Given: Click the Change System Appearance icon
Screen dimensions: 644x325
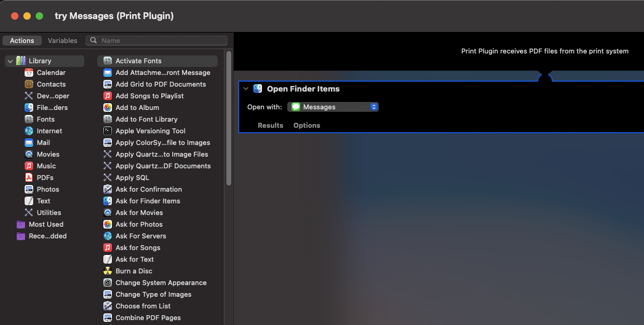Looking at the screenshot, I should tap(108, 283).
